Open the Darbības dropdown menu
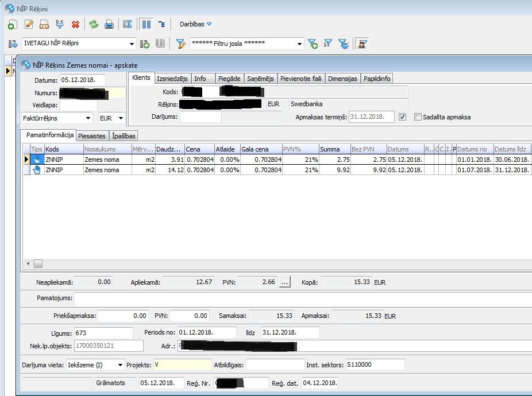Screen dimensions: 532x396 point(195,24)
